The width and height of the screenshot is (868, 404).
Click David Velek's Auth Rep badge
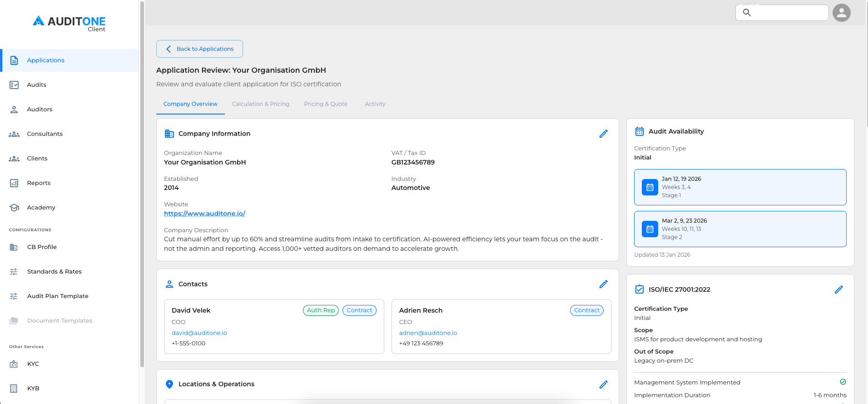tap(321, 310)
